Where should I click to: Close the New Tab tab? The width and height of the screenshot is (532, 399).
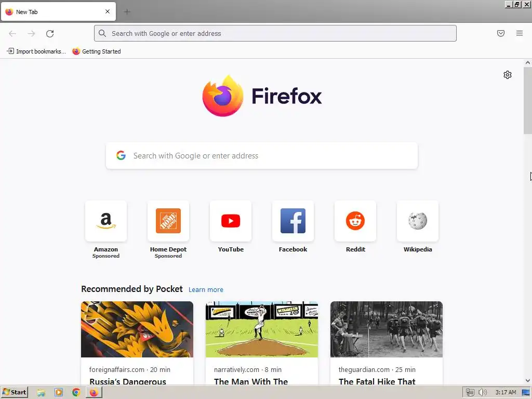pyautogui.click(x=108, y=11)
